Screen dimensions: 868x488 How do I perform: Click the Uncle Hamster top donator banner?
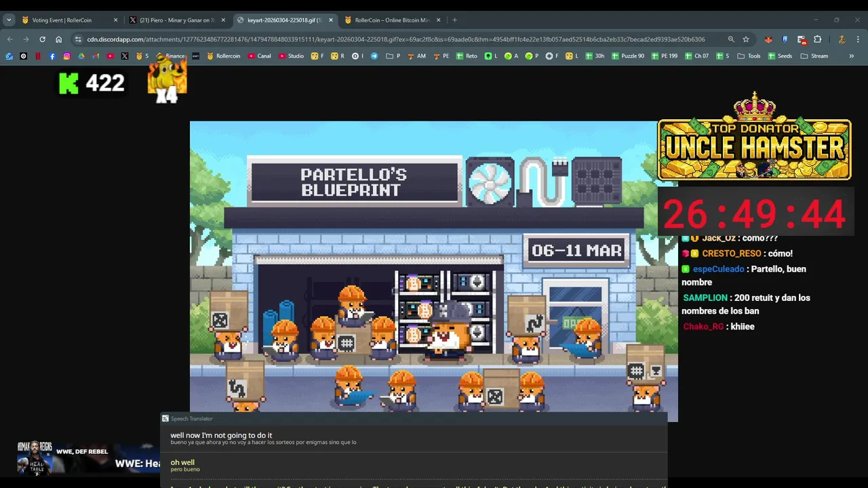(754, 138)
